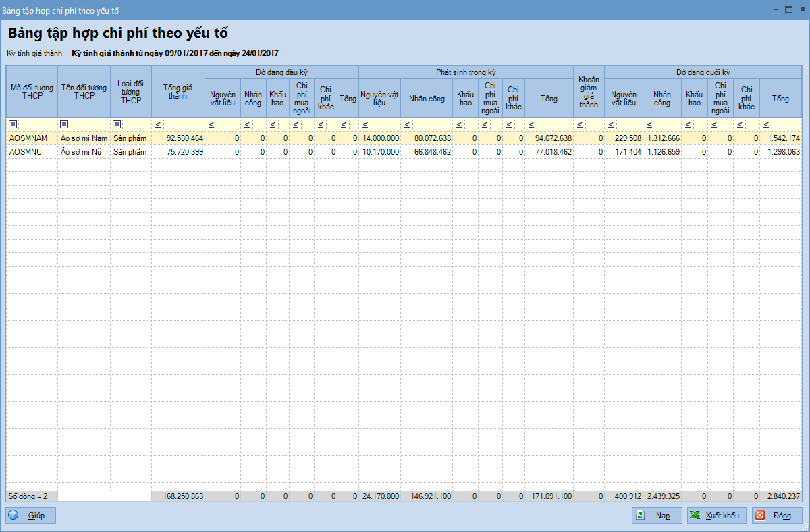
Task: Click the green reload icon beside Nạp
Action: coord(639,515)
